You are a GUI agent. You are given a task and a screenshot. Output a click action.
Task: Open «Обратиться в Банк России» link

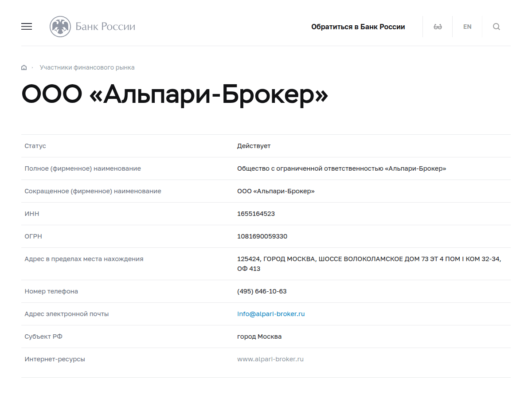(358, 27)
